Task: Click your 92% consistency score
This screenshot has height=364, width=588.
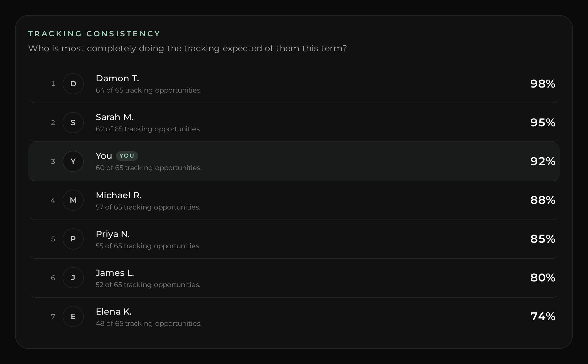Action: [543, 161]
